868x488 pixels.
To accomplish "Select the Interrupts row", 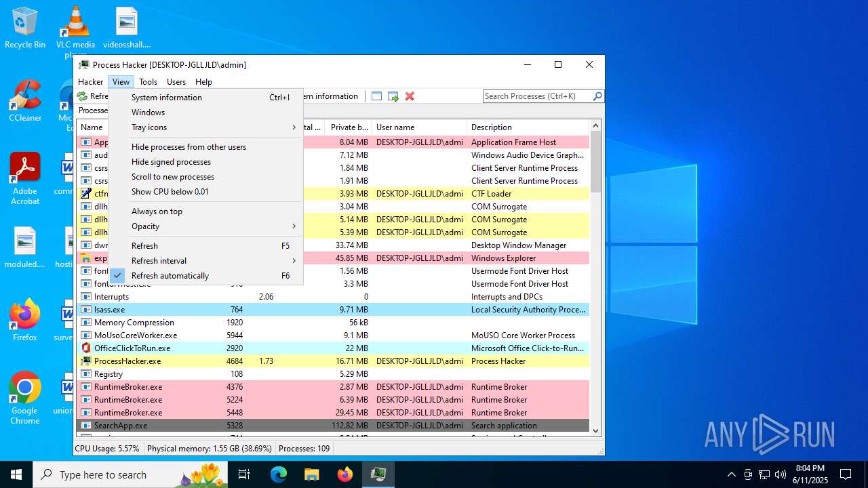I will coord(333,297).
